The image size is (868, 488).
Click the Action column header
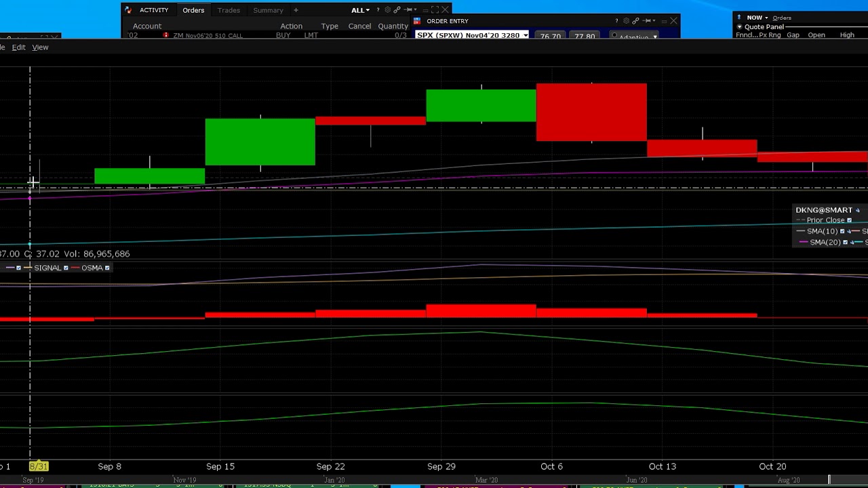point(292,26)
